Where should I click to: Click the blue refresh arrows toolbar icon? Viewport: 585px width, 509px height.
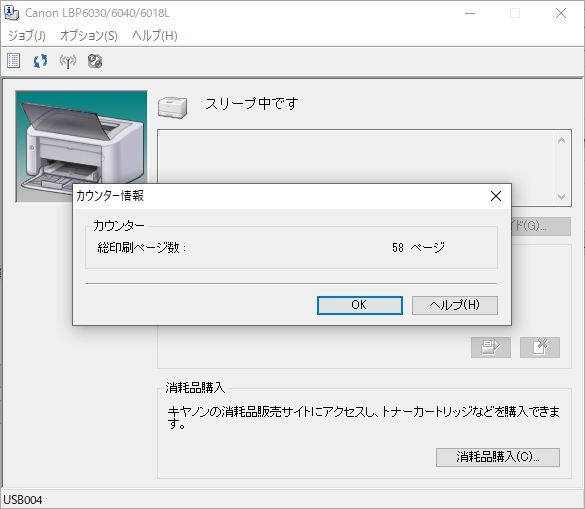(x=40, y=61)
